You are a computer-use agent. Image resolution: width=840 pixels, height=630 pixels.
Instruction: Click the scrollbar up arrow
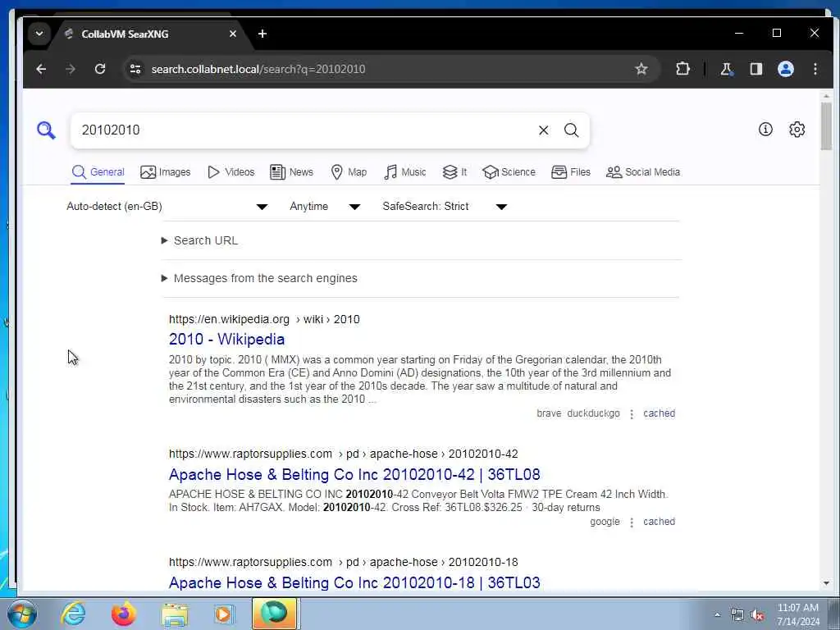825,97
